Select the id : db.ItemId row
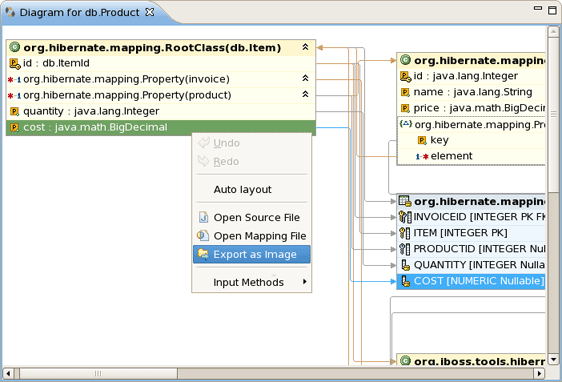 tap(161, 63)
